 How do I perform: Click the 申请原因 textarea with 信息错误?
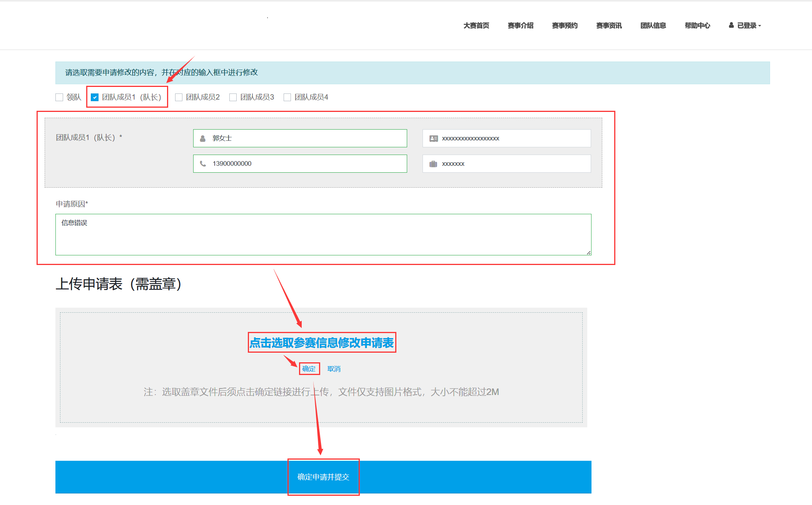coord(323,235)
